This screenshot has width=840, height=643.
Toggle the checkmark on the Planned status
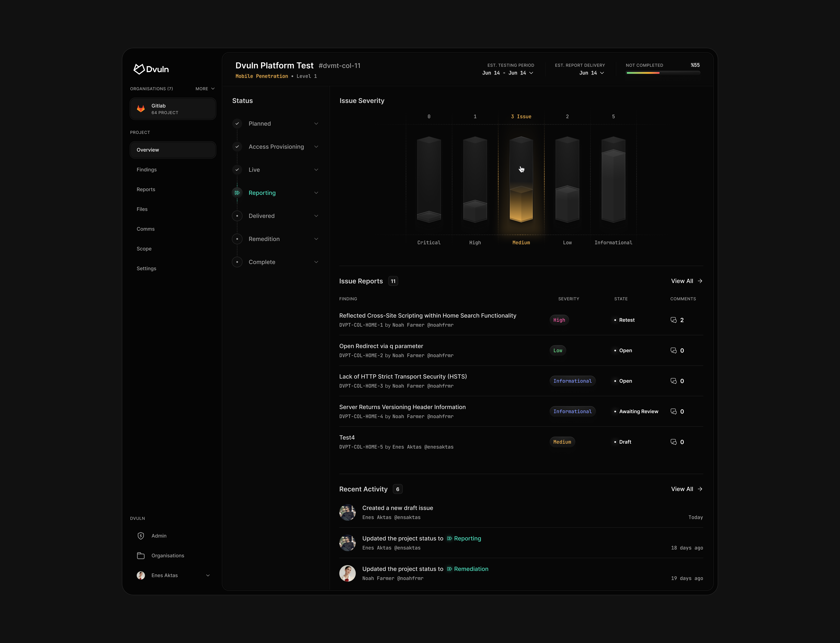coord(237,123)
